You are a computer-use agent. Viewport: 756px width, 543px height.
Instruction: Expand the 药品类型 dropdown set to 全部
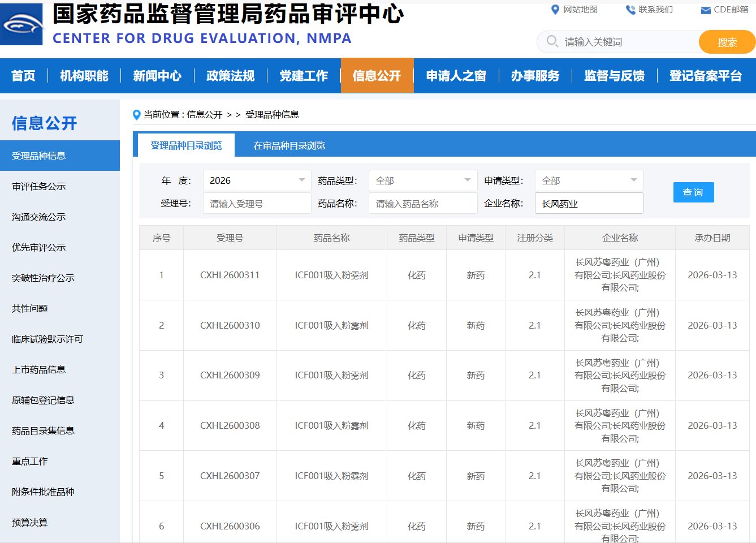tap(422, 180)
